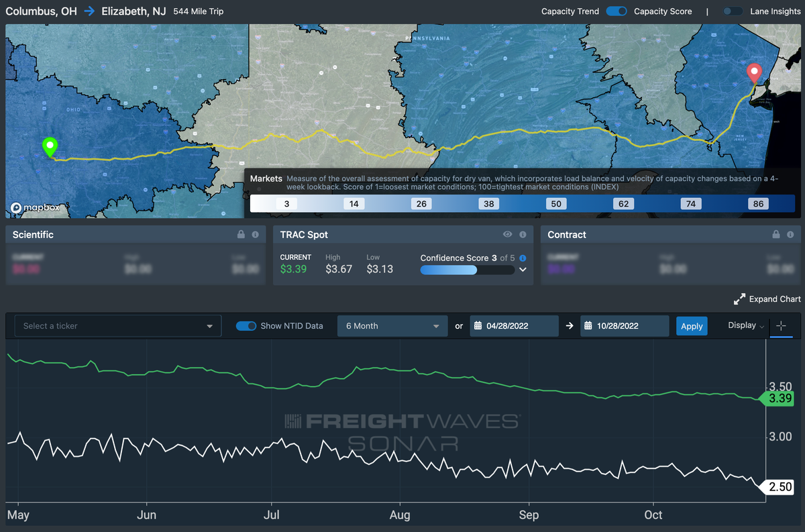Click the High value $3.67

click(339, 269)
